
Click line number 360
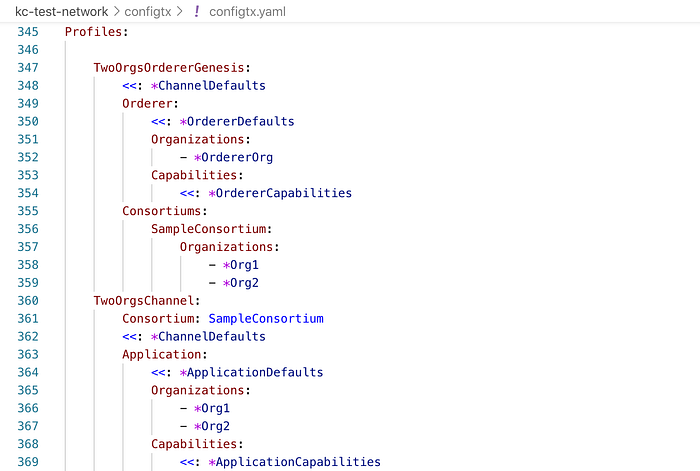28,300
